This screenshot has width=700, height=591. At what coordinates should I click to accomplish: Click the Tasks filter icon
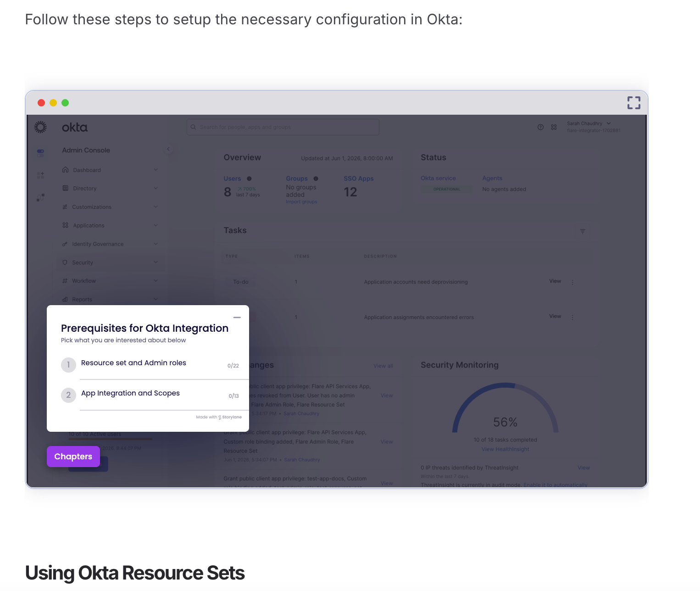pos(582,231)
